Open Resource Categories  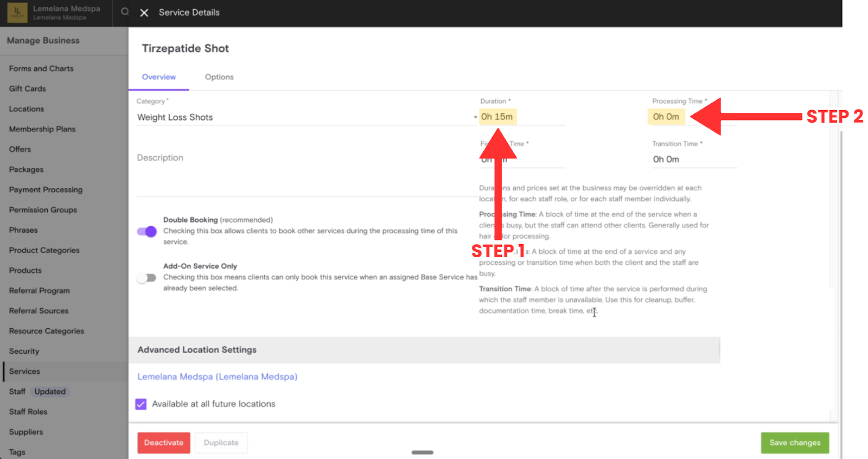(x=47, y=331)
